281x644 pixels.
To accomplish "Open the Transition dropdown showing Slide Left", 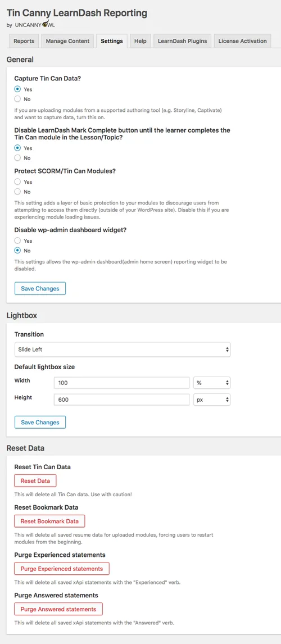I will [x=123, y=350].
